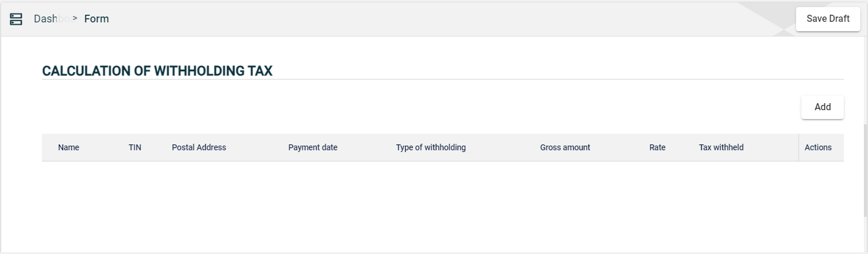
Task: Sort by the Payment date column
Action: (x=313, y=147)
